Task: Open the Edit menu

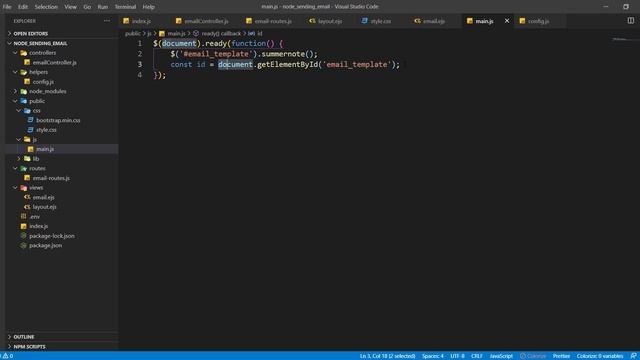Action: 23,7
